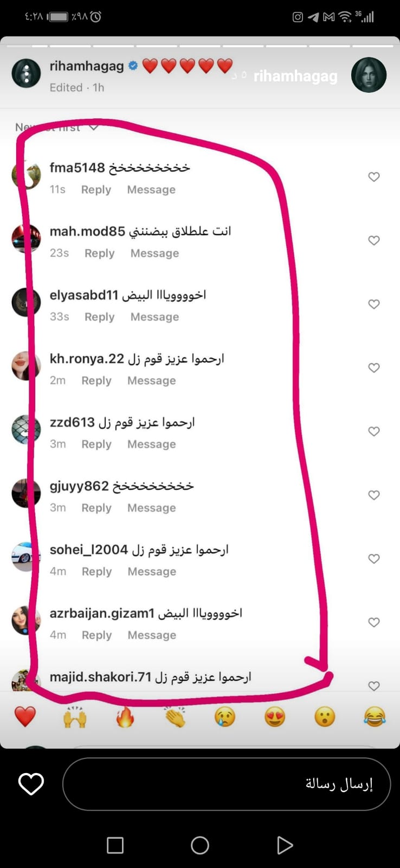The width and height of the screenshot is (400, 868).
Task: Tap the heart-eyes emoji reaction
Action: pyautogui.click(x=275, y=717)
